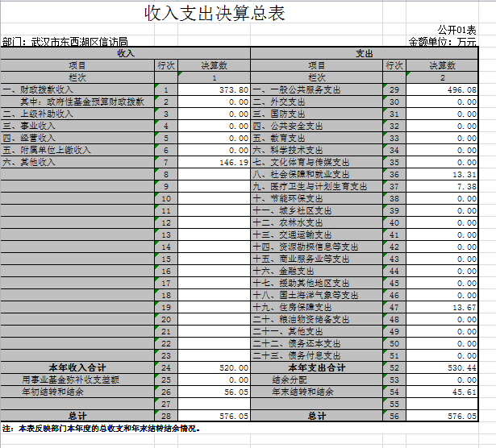Click the 用事业基金弥补收支差额 label cell
This screenshot has width=496, height=448.
71,380
